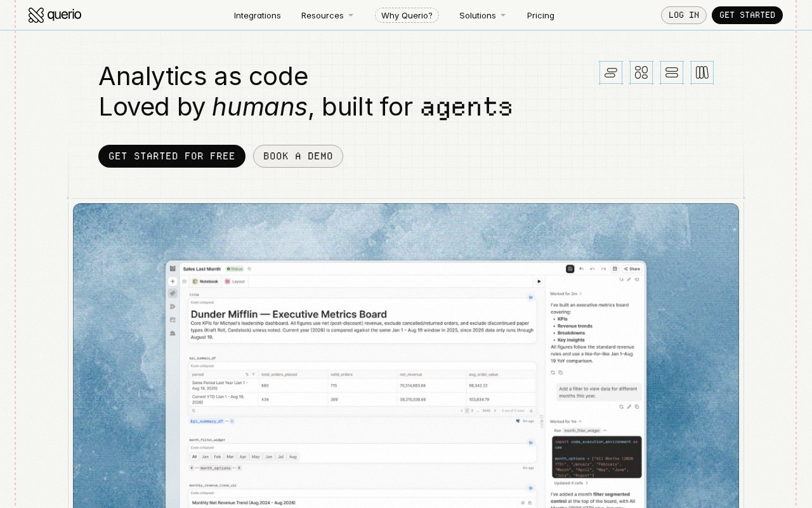Click the Book a Demo button

[298, 156]
